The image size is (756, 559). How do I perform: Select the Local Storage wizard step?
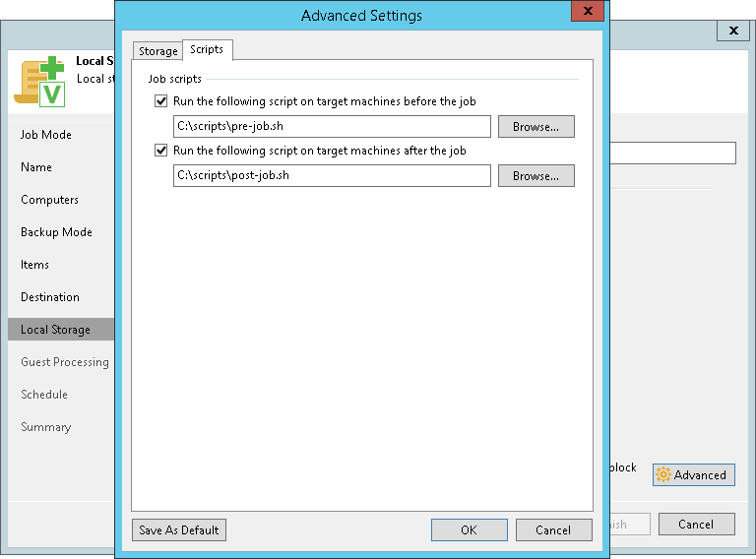[x=61, y=329]
